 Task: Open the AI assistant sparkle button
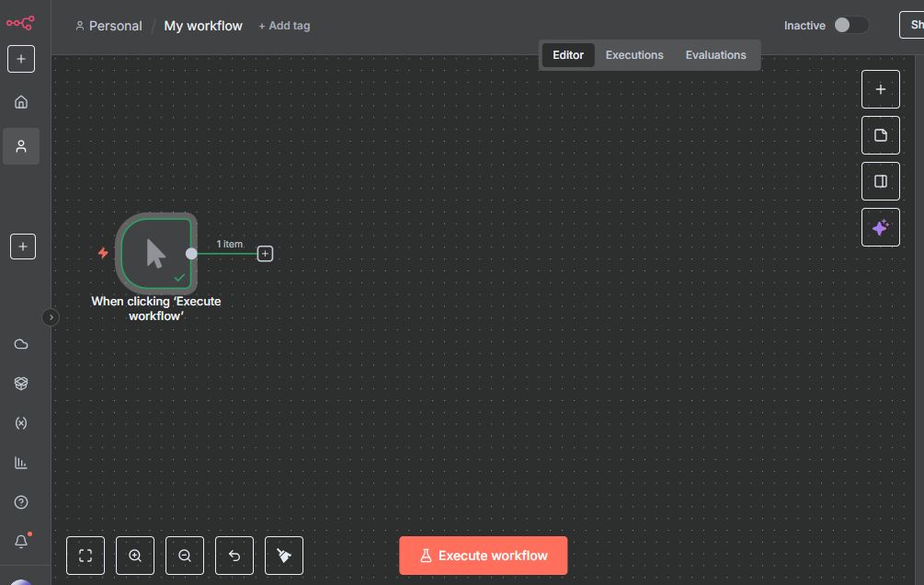(880, 227)
